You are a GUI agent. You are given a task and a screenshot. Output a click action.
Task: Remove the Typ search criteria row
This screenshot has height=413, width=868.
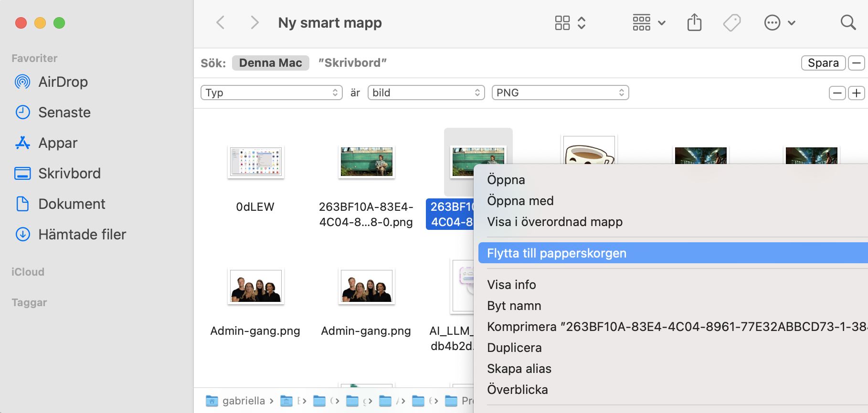[837, 93]
